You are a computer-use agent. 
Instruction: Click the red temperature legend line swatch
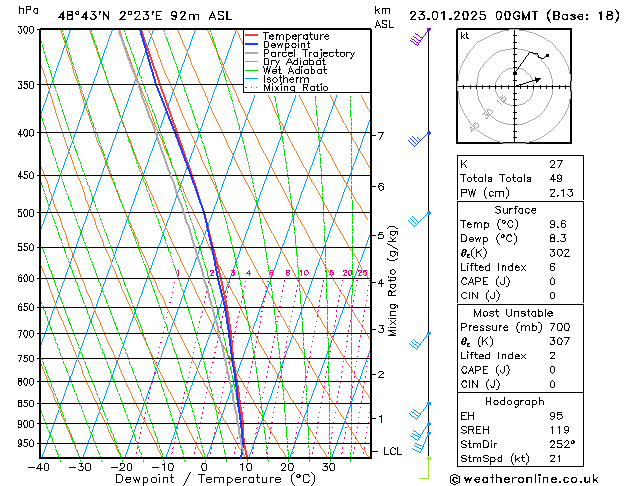point(252,36)
